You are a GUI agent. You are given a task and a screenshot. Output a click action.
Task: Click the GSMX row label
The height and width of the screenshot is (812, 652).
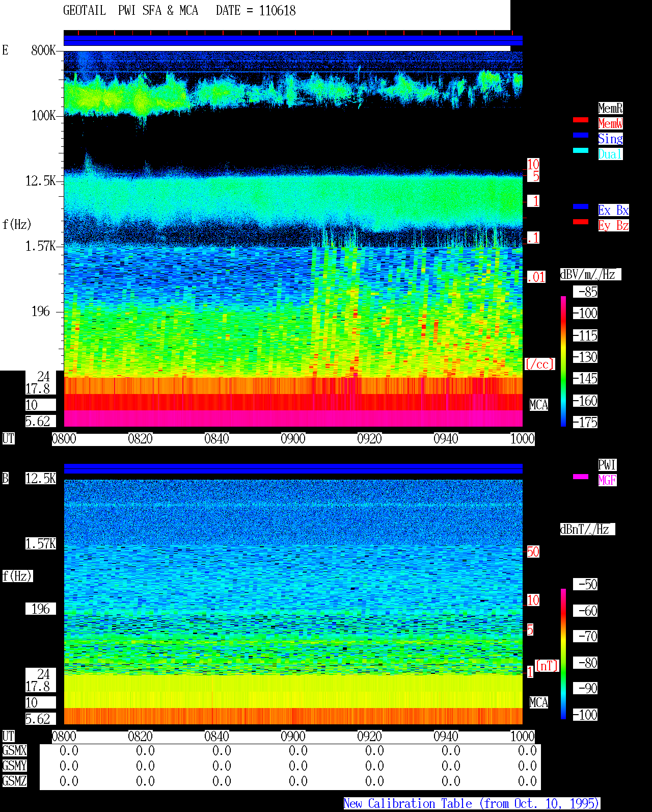point(14,751)
